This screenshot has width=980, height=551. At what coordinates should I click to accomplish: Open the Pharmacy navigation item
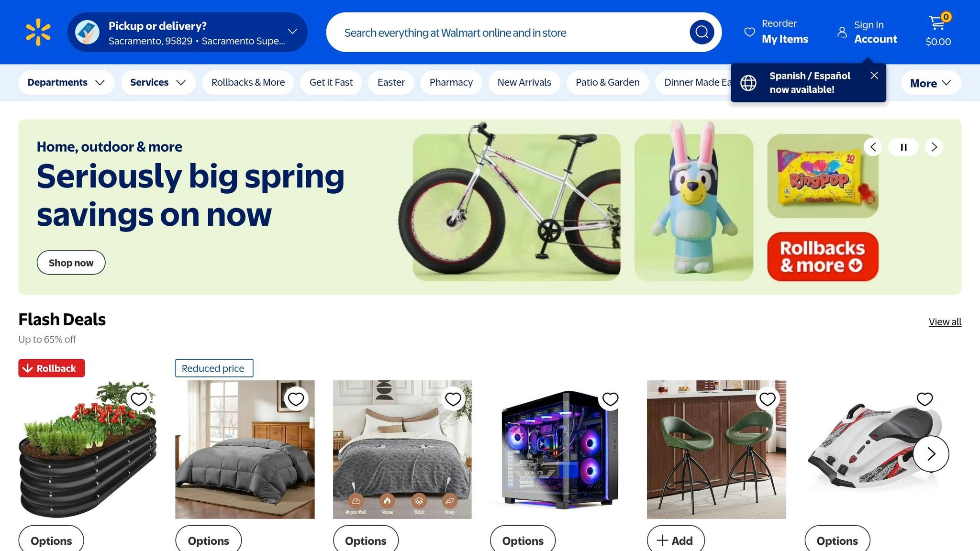(x=451, y=82)
